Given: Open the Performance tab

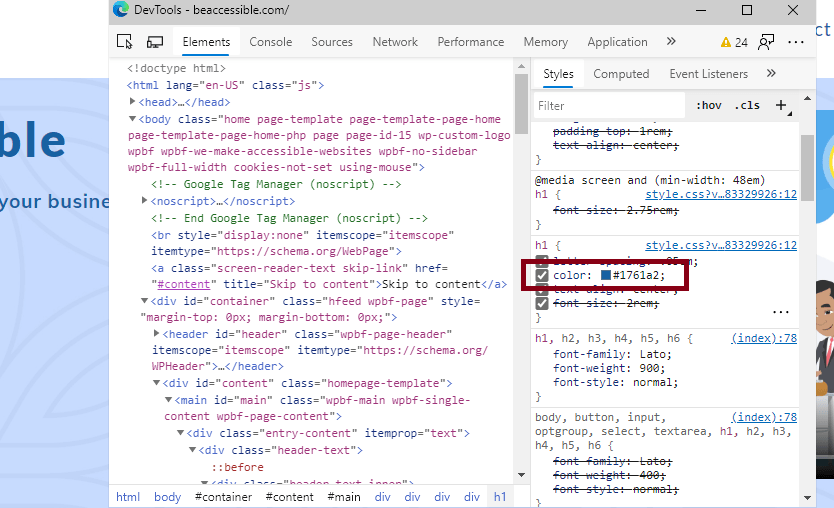Looking at the screenshot, I should 471,42.
